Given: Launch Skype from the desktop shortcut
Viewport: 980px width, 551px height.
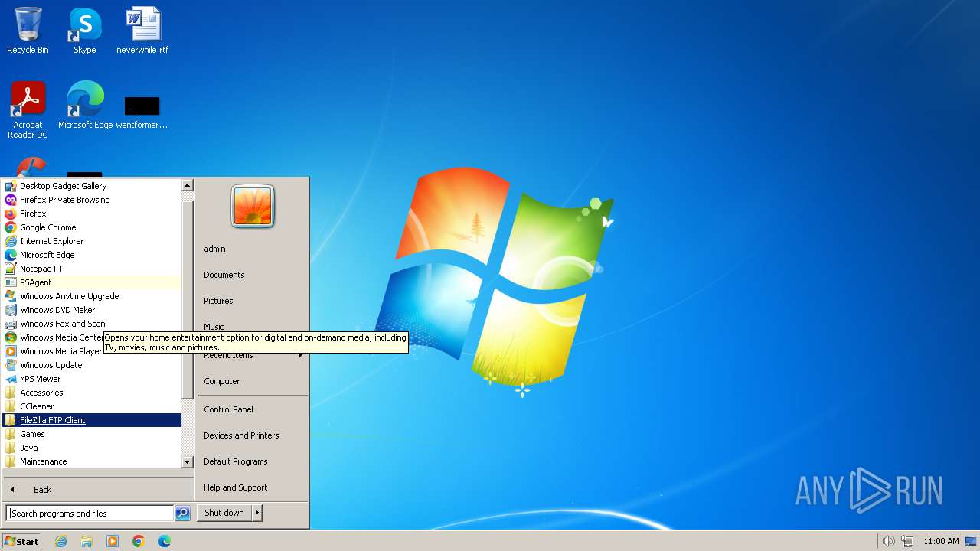Looking at the screenshot, I should tap(84, 31).
